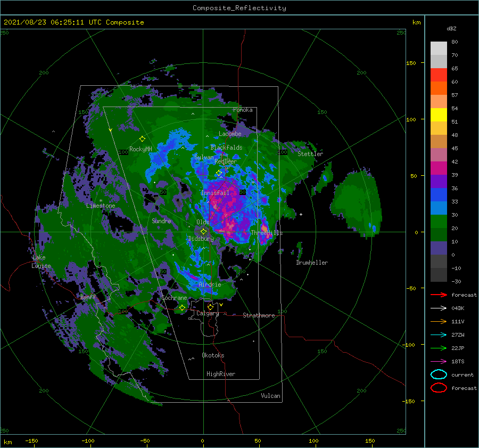Click the ThreeHills city label

267,233
